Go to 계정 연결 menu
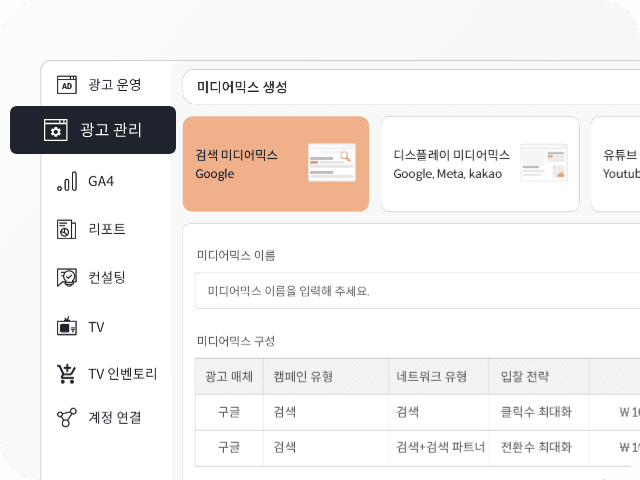This screenshot has height=480, width=640. click(115, 418)
